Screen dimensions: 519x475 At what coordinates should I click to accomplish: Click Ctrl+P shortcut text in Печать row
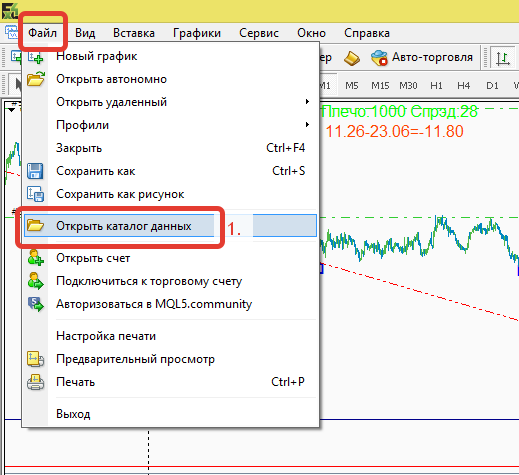288,382
